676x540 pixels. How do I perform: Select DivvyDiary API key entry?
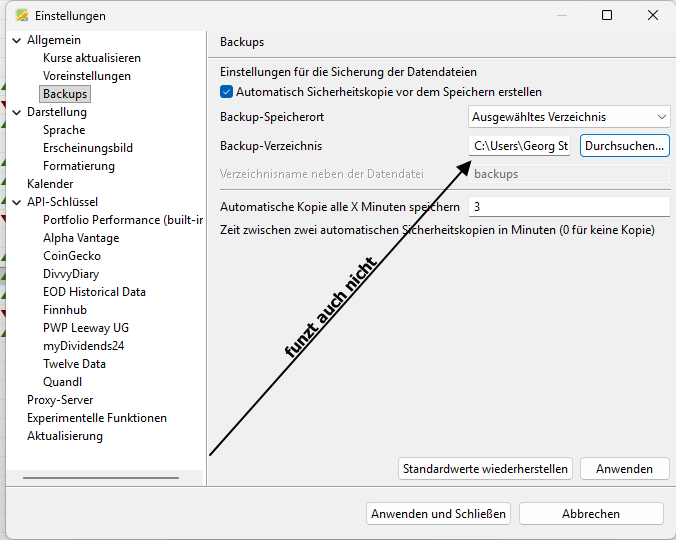tap(71, 274)
